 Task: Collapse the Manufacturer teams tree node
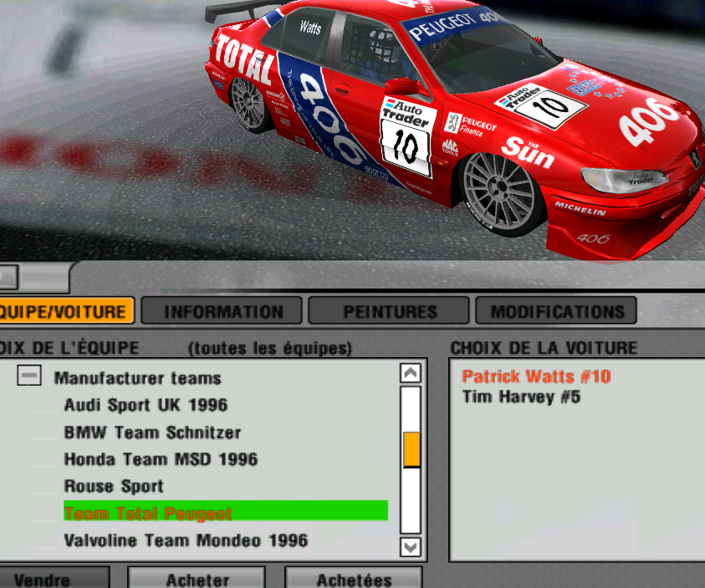click(x=29, y=377)
